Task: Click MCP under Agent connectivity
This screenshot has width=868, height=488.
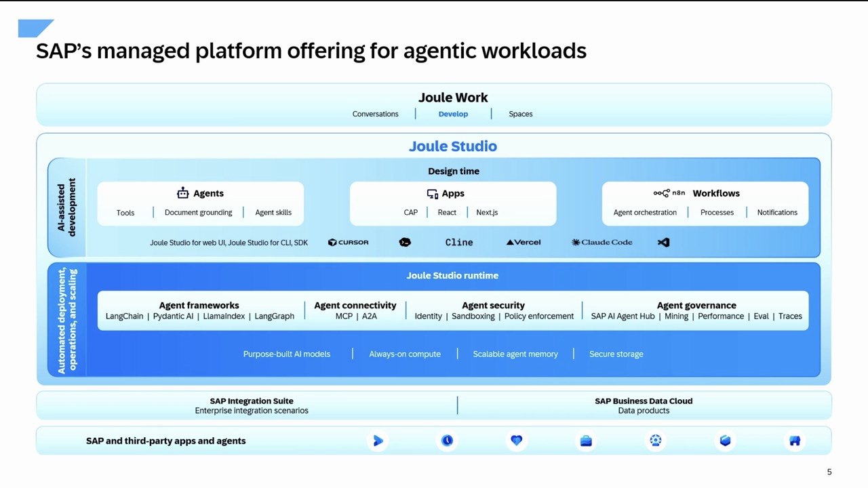Action: pyautogui.click(x=344, y=317)
